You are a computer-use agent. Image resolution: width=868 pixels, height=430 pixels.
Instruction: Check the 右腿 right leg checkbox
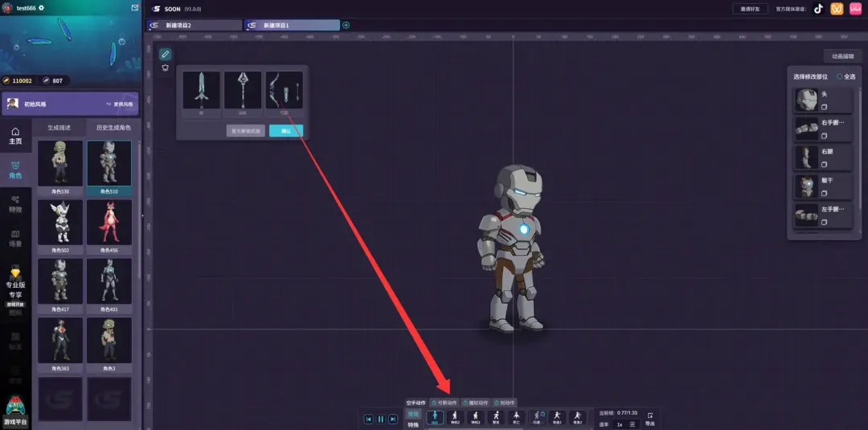pyautogui.click(x=825, y=164)
